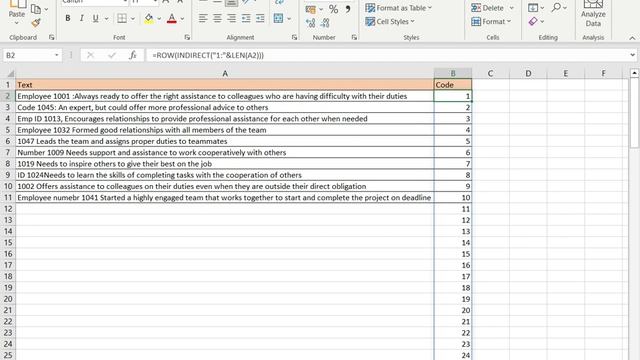
Task: Select the Code header cell B1
Action: [453, 85]
